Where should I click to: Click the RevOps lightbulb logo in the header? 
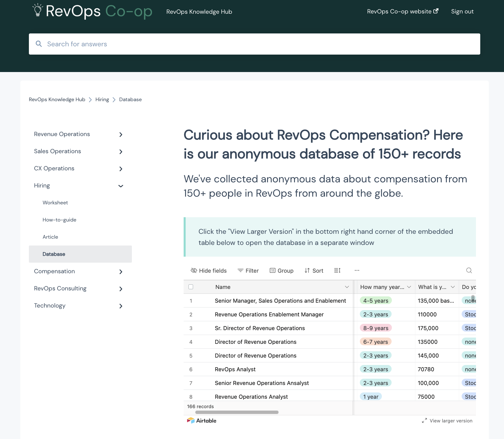(37, 11)
